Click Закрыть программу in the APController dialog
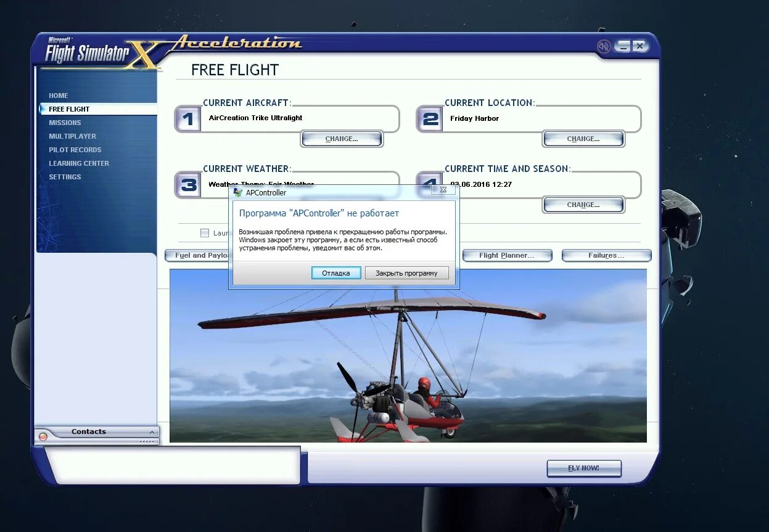 pos(406,273)
